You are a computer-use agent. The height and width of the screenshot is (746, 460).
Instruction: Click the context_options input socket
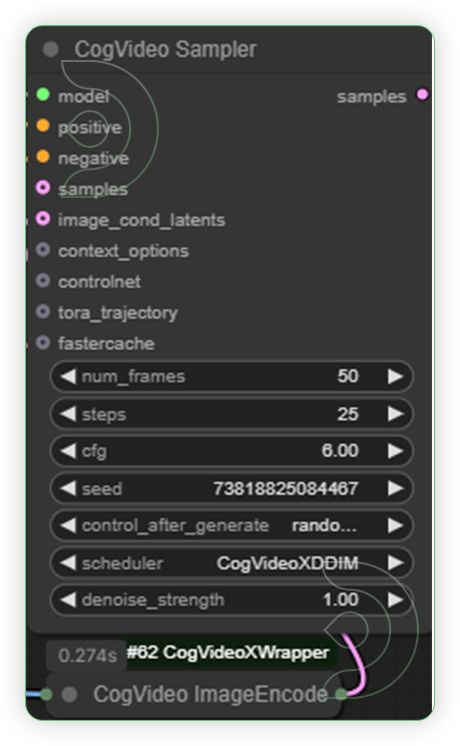43,249
